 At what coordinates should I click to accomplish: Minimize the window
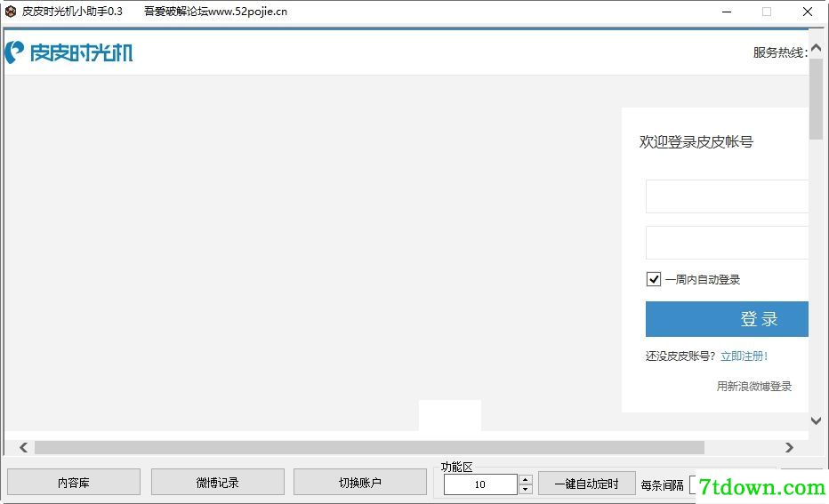coord(727,12)
